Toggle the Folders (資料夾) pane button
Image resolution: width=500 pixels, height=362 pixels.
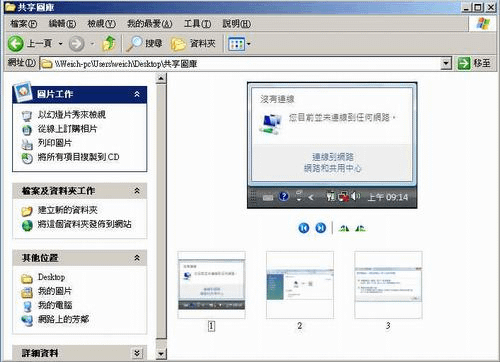tap(193, 44)
